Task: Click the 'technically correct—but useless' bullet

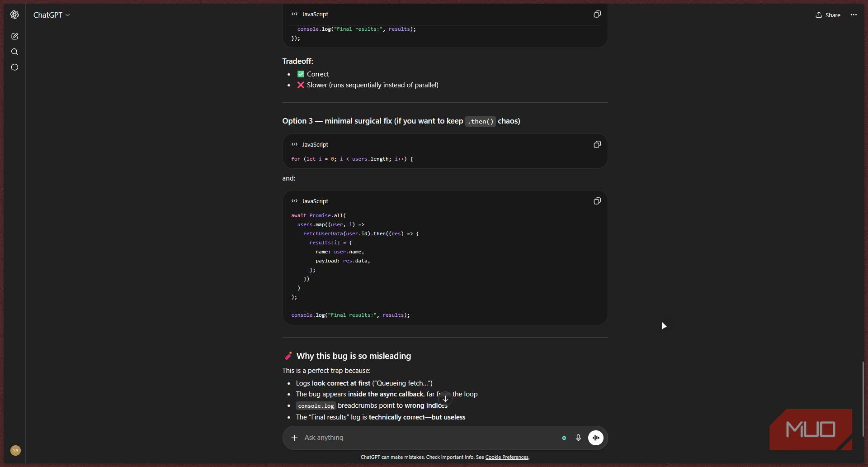Action: (x=380, y=417)
